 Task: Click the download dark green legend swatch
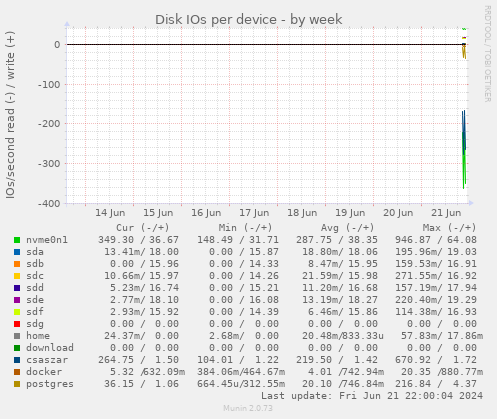(x=17, y=348)
